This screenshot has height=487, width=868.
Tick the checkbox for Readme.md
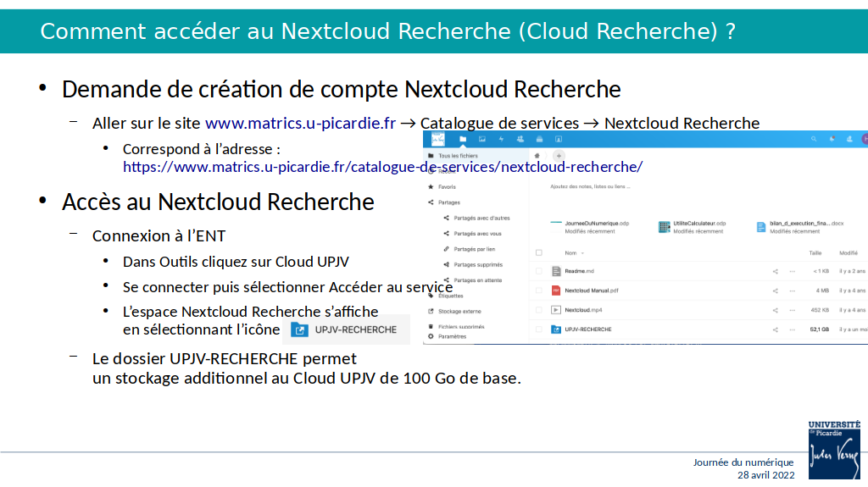point(538,271)
